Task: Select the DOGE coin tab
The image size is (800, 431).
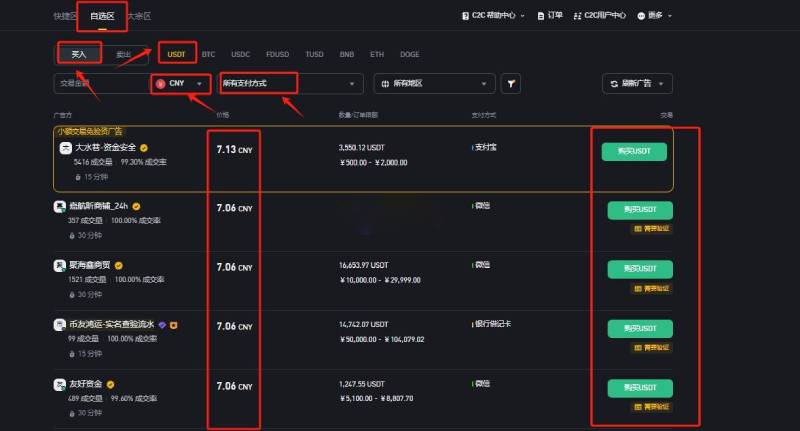Action: tap(410, 54)
